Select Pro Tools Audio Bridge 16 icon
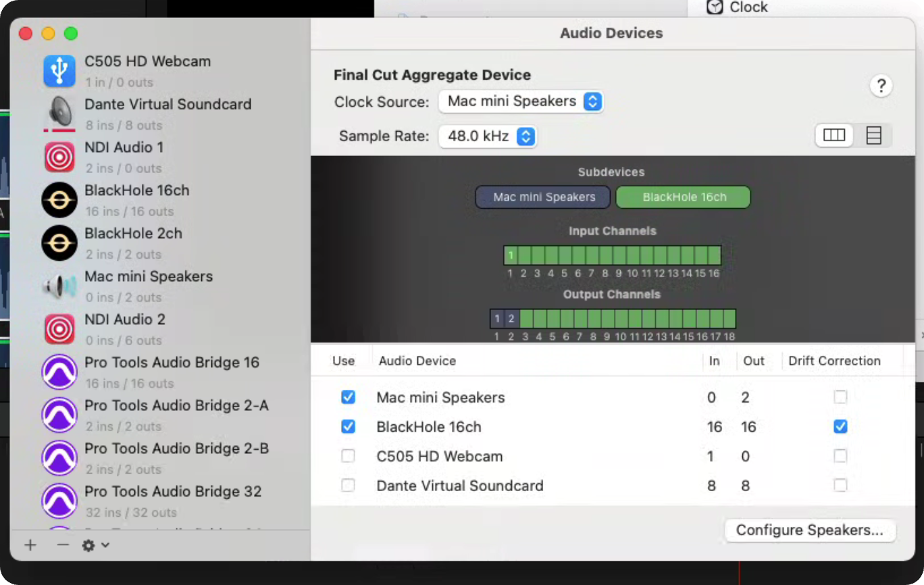This screenshot has width=924, height=585. pos(59,372)
